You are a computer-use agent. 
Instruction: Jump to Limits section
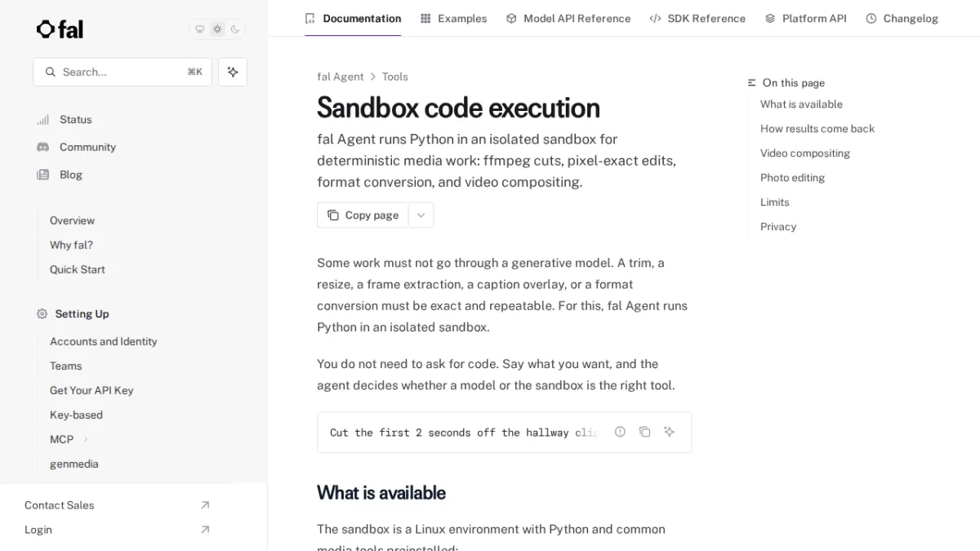[774, 202]
